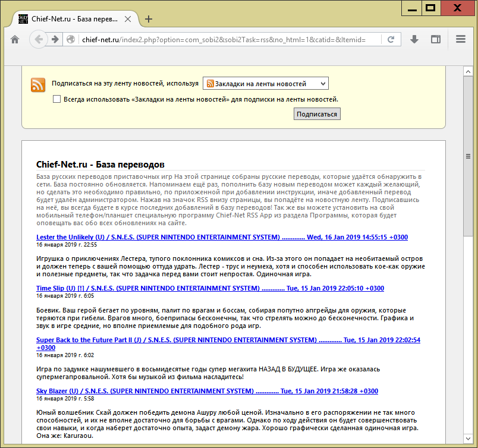Focus the URL address bar
This screenshot has width=478, height=448.
224,40
